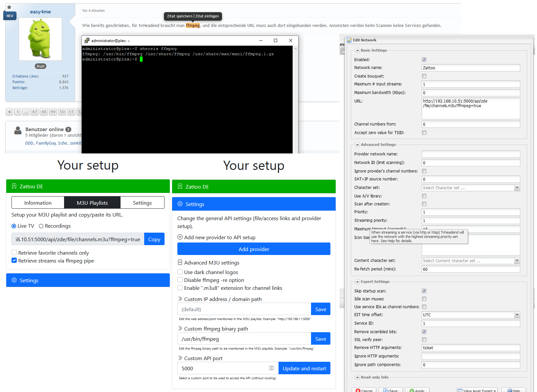
Task: Click the Profi rank badge under the avatar
Action: click(x=40, y=66)
